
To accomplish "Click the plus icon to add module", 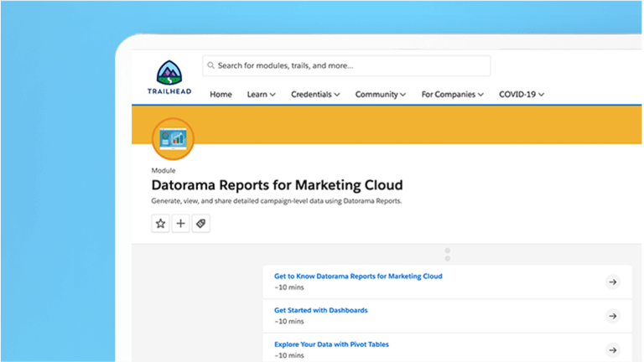I will [180, 224].
